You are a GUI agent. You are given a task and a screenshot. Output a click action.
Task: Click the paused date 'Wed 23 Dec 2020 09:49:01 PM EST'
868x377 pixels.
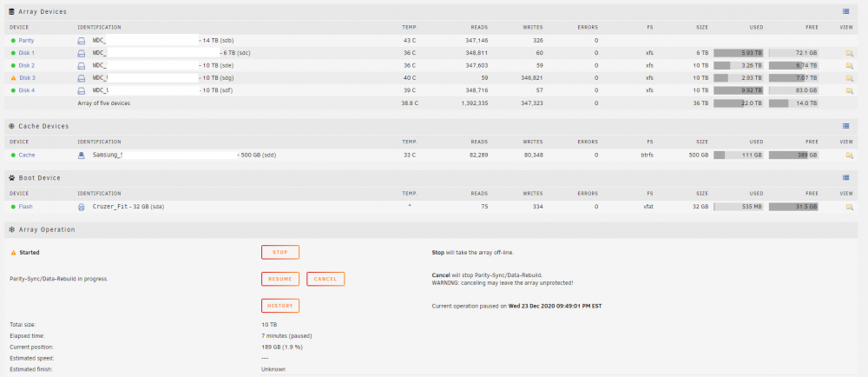point(556,306)
